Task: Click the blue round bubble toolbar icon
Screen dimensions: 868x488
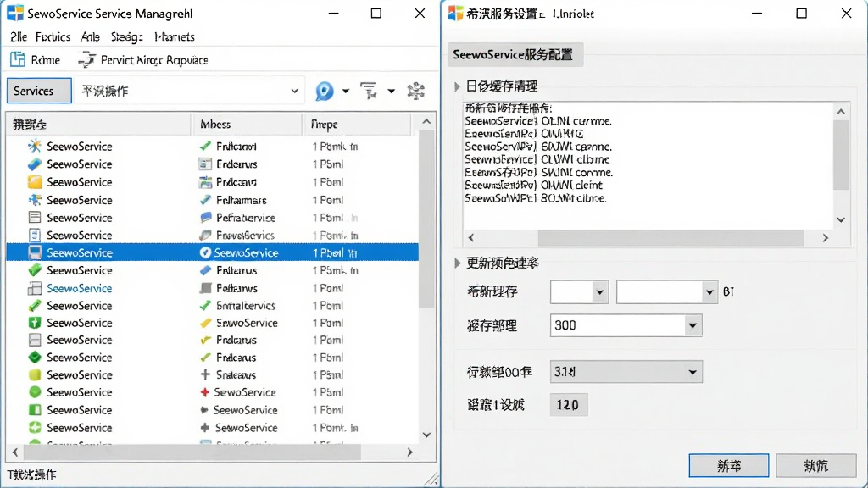Action: point(325,91)
